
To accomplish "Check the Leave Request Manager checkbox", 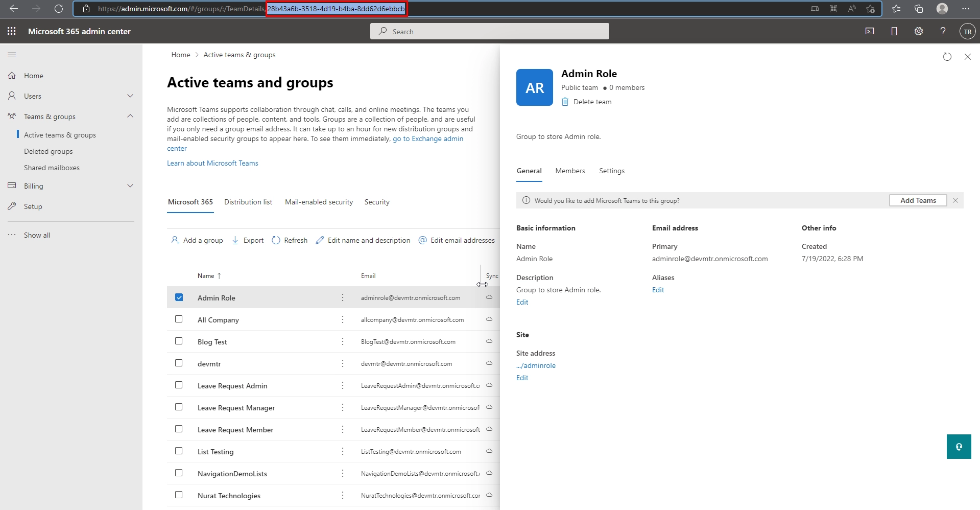I will (x=179, y=407).
